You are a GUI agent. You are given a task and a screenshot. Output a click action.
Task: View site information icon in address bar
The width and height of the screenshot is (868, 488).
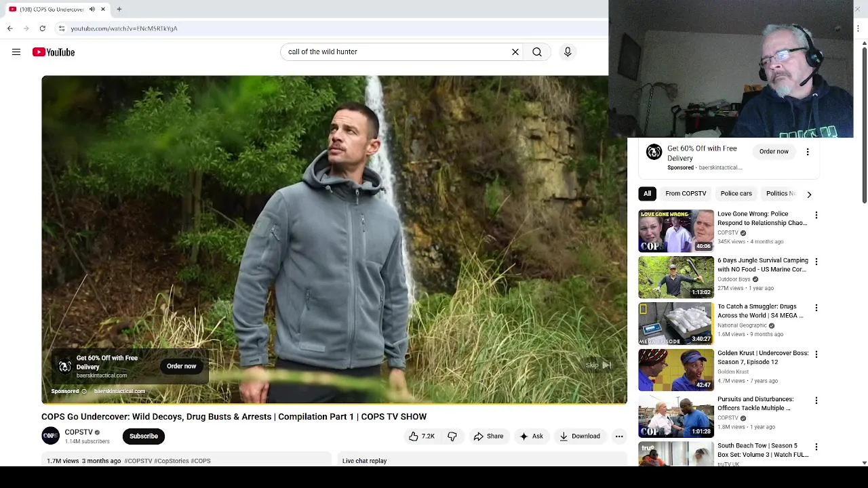point(62,28)
